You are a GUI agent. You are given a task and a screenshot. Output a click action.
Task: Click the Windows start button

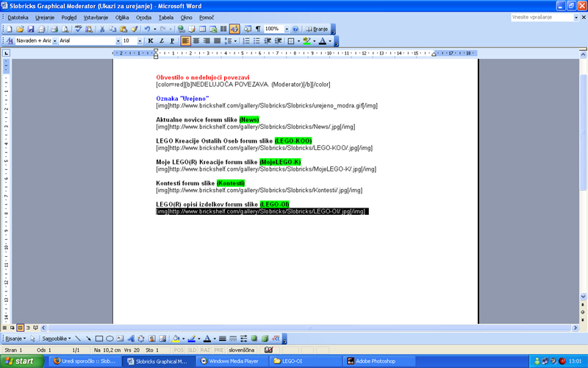pyautogui.click(x=22, y=361)
